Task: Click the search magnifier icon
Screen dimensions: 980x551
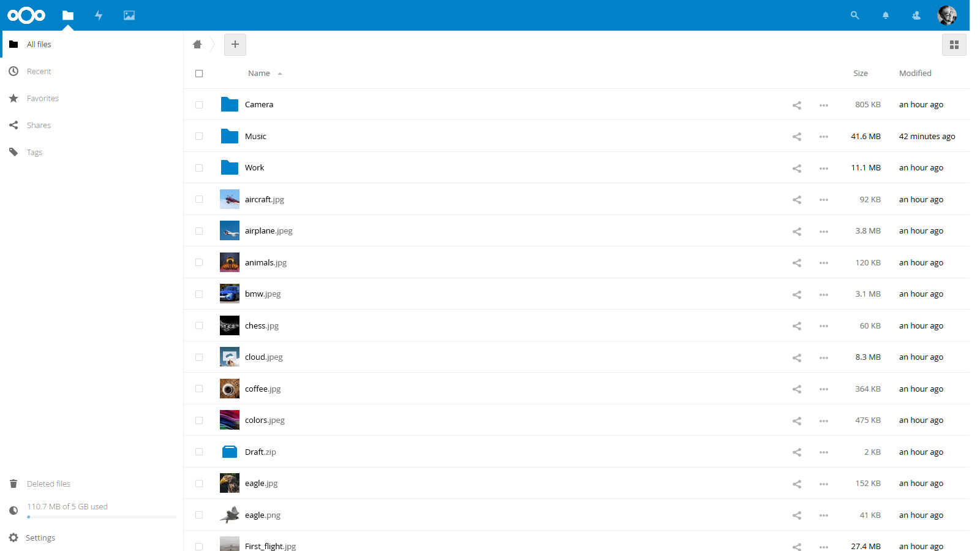Action: 854,15
